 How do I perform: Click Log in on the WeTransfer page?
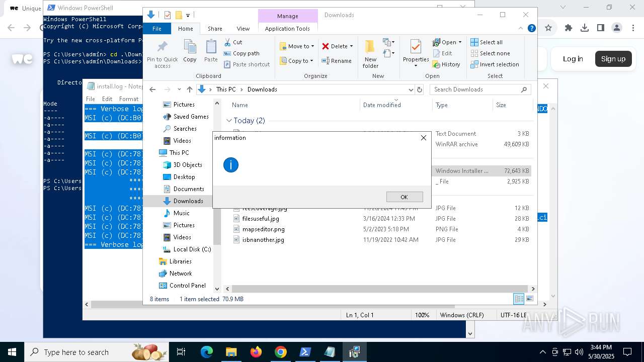(573, 59)
